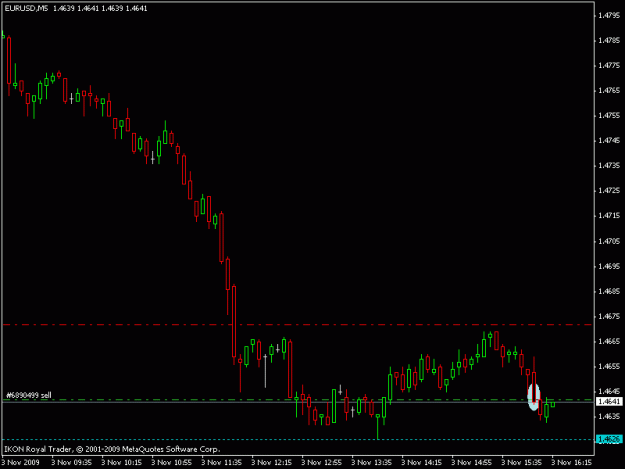
Task: Click the 3 Nov 16:15 time label
Action: tap(572, 462)
